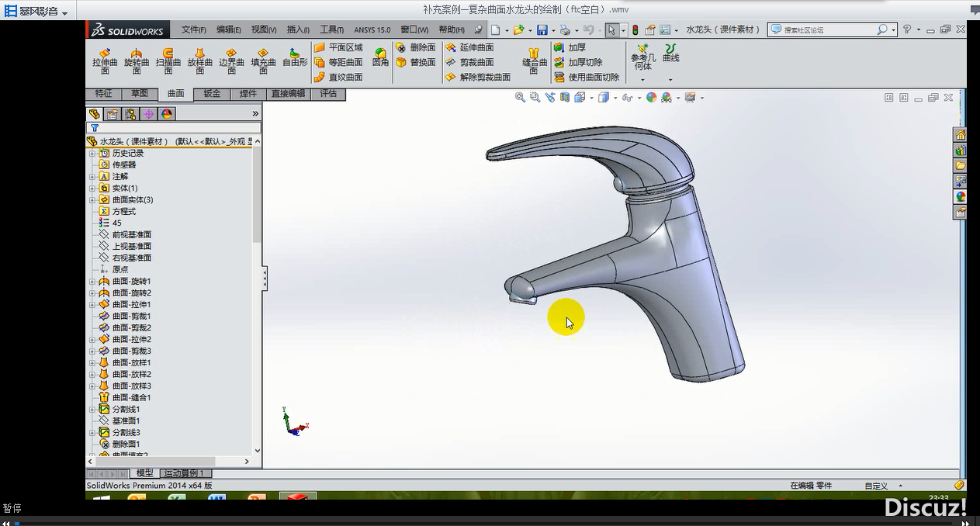Select the 圆角 fillet tool

point(380,57)
